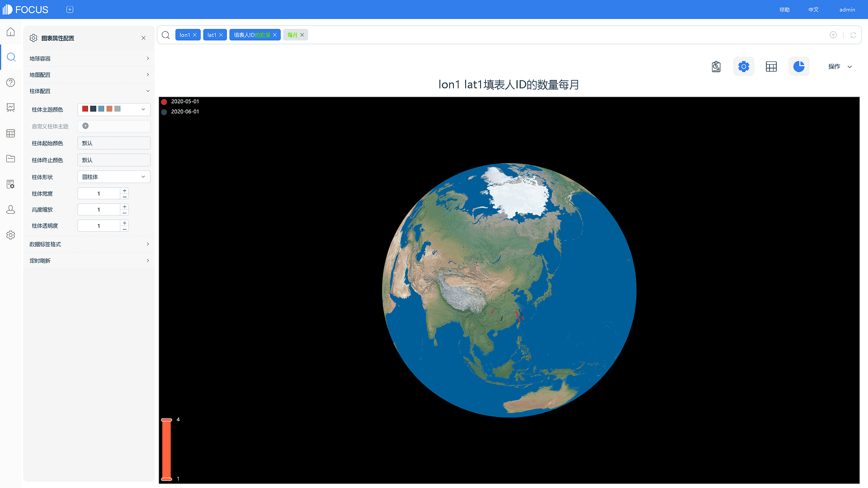This screenshot has height=488, width=868.
Task: Decrease 柱体透明度 value
Action: pyautogui.click(x=125, y=229)
